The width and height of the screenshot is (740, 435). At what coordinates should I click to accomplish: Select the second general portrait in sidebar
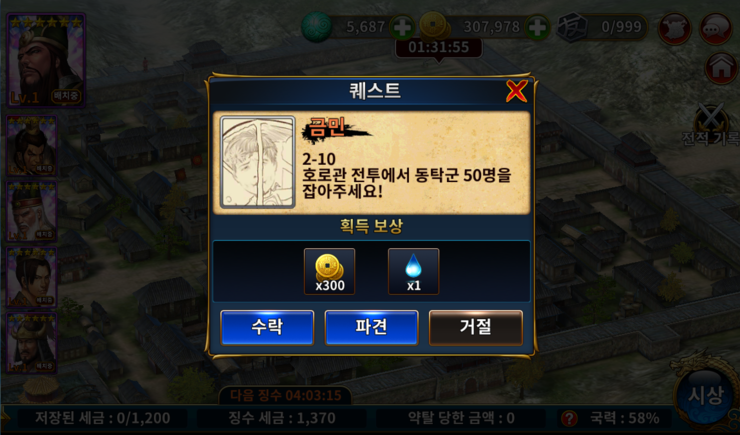point(32,146)
